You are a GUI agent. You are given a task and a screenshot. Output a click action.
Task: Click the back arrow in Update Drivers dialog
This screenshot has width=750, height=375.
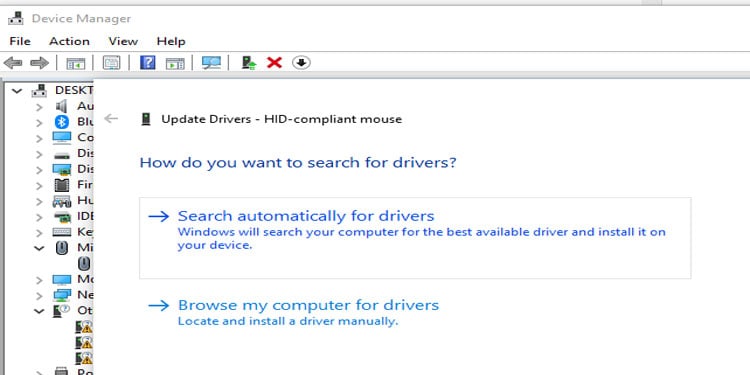(111, 119)
